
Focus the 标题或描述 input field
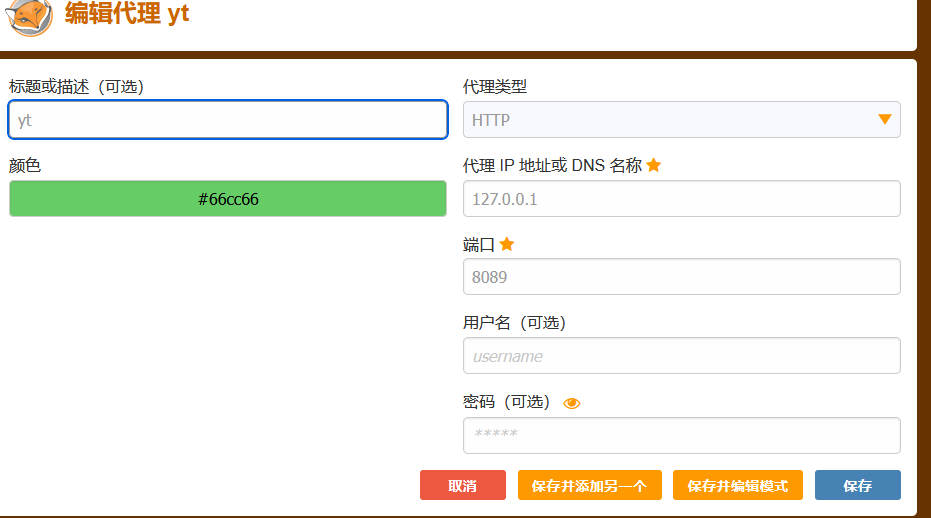pyautogui.click(x=228, y=119)
